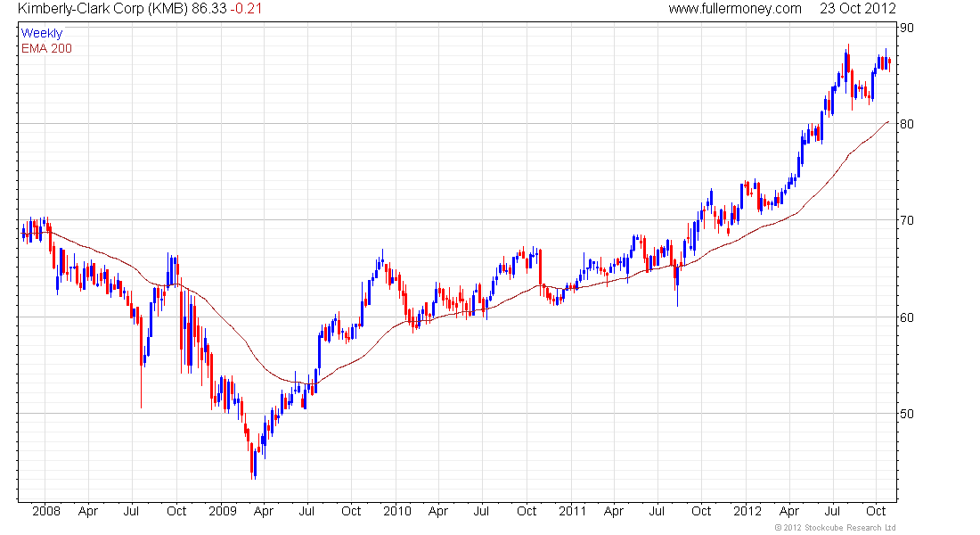Click the 2012 Stockcube Research Ltd copyright

tap(836, 528)
